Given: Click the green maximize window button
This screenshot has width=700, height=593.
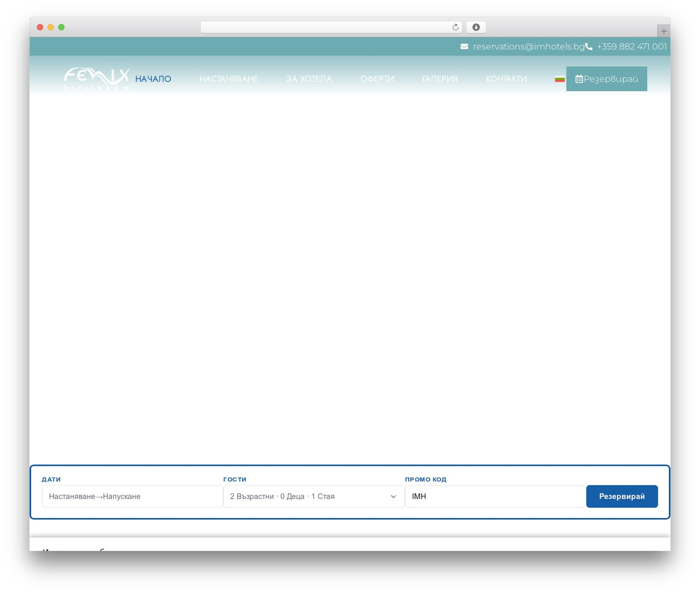Looking at the screenshot, I should click(x=61, y=27).
